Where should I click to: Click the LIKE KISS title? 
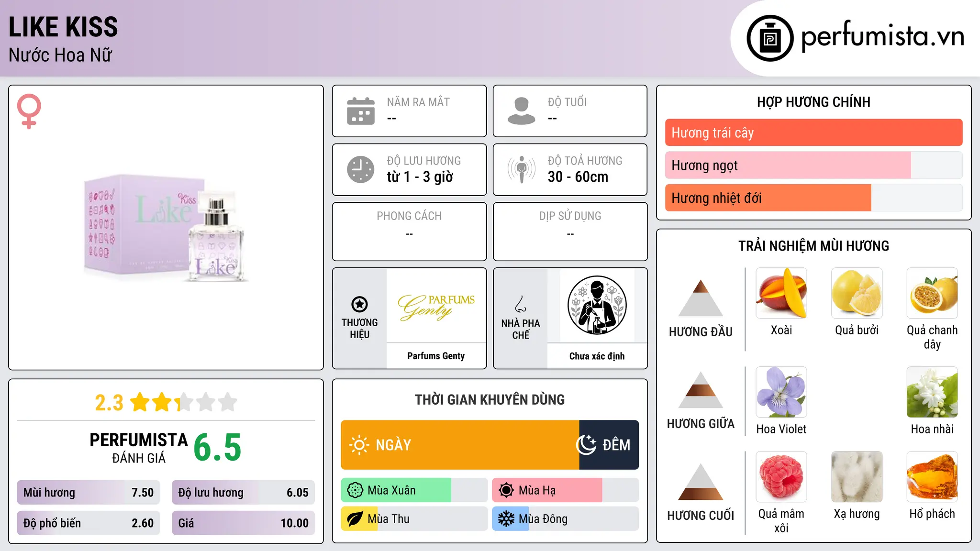(x=63, y=27)
